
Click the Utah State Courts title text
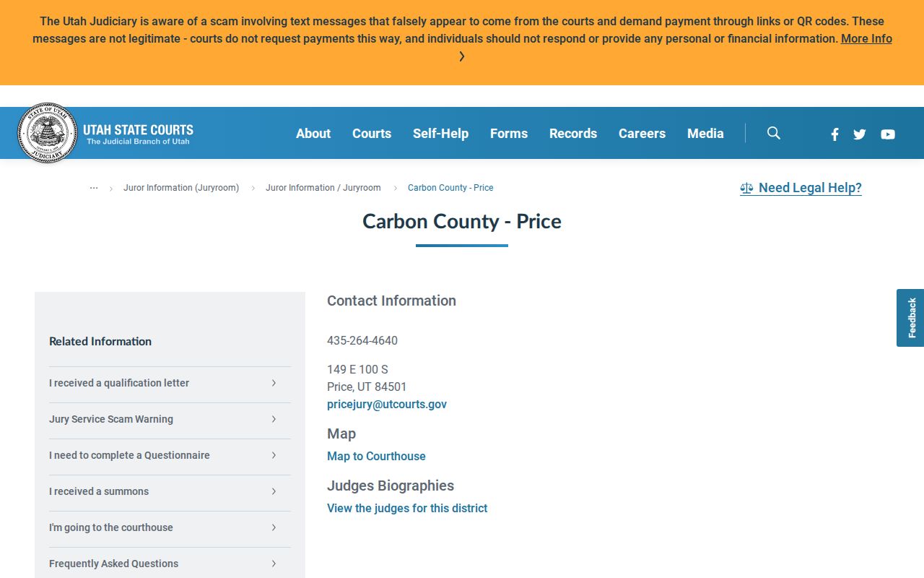(138, 130)
